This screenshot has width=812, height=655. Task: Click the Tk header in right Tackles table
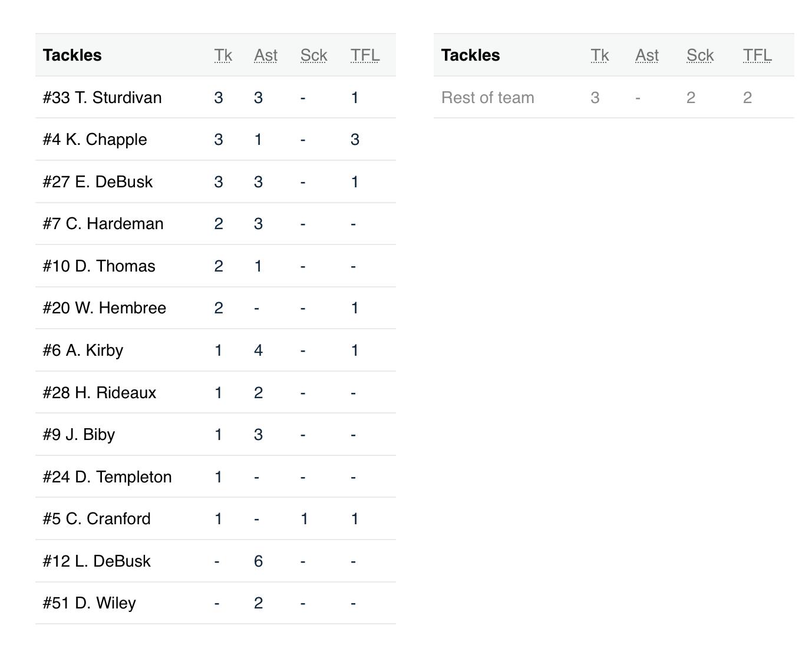[x=599, y=55]
